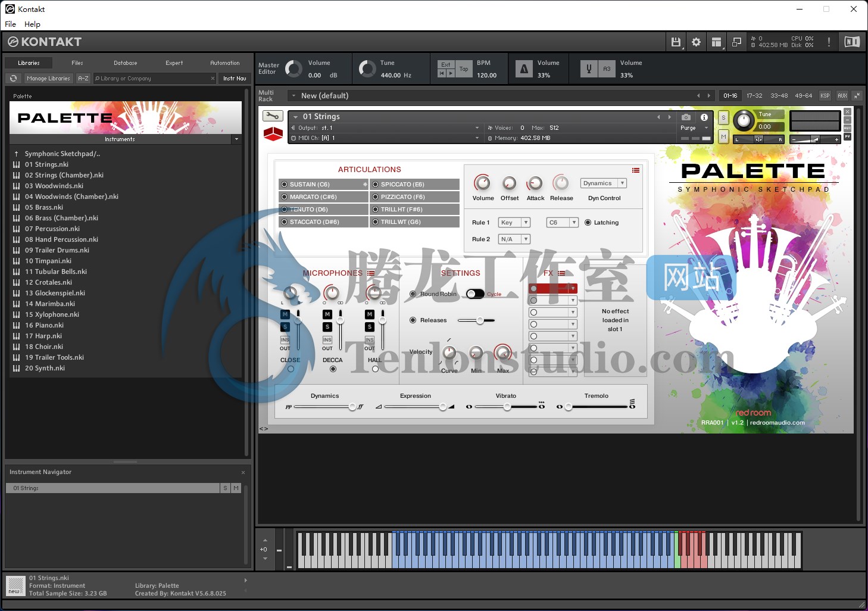Select MARCATO (C#6) articulation
Image resolution: width=868 pixels, height=611 pixels.
pos(323,197)
